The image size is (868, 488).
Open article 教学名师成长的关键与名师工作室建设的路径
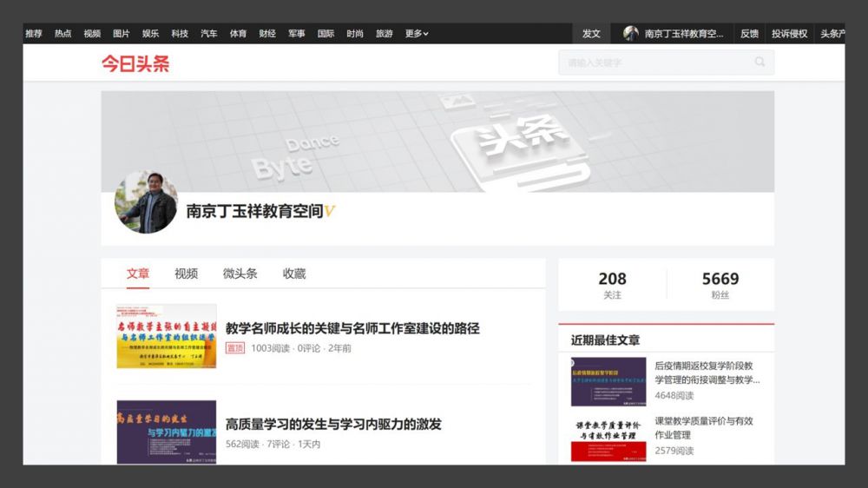click(x=352, y=328)
